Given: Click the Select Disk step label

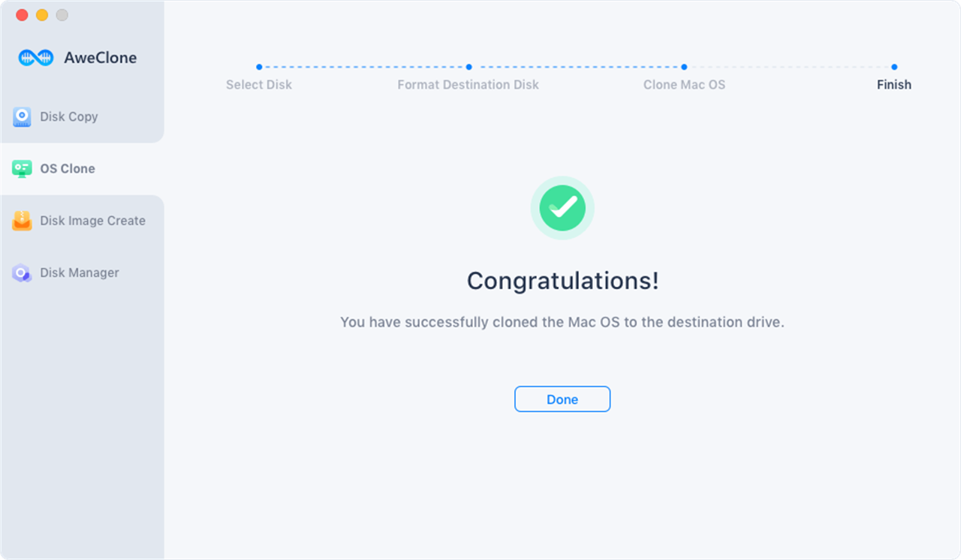Looking at the screenshot, I should pos(259,85).
